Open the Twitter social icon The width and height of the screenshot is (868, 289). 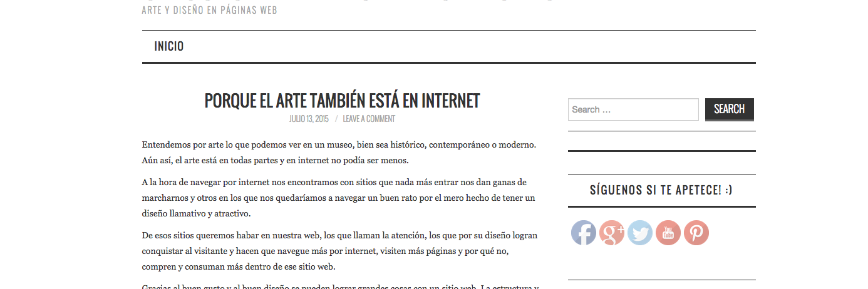tap(640, 233)
